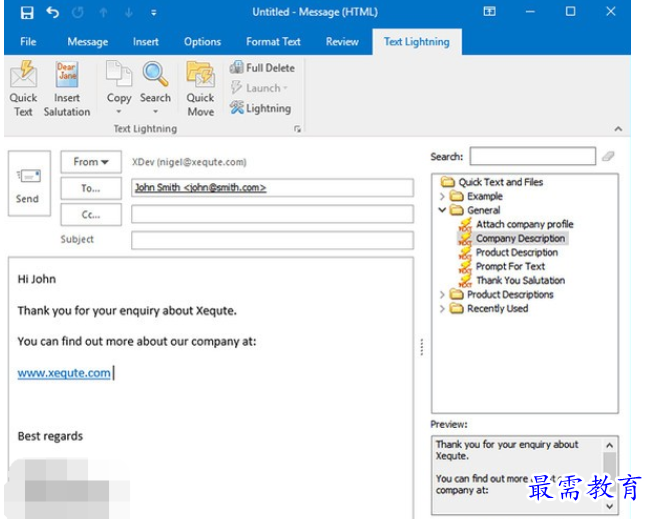
Task: Switch to the Format Text tab
Action: coord(273,42)
